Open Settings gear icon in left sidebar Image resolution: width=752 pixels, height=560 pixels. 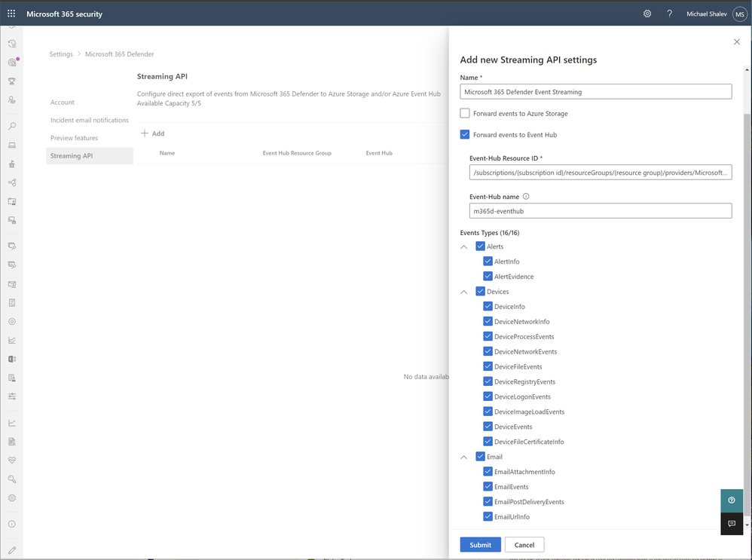(x=12, y=498)
